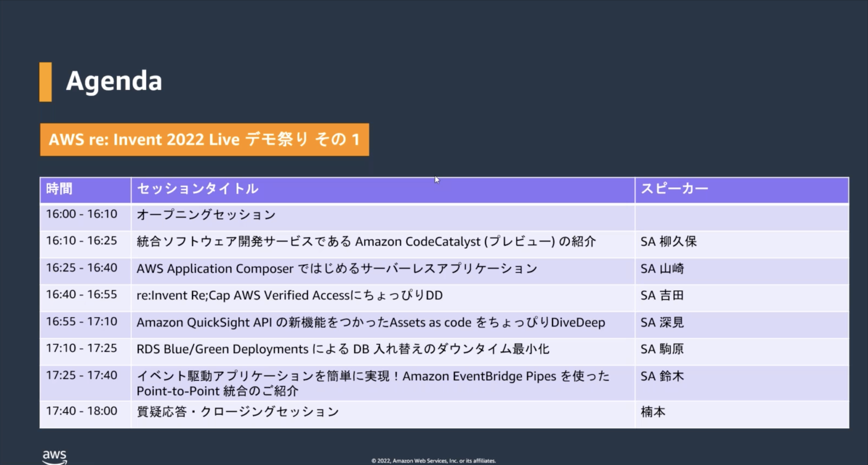Viewport: 868px width, 465px height.
Task: Click the RDS Blue/Green Deployments session title
Action: pos(342,349)
